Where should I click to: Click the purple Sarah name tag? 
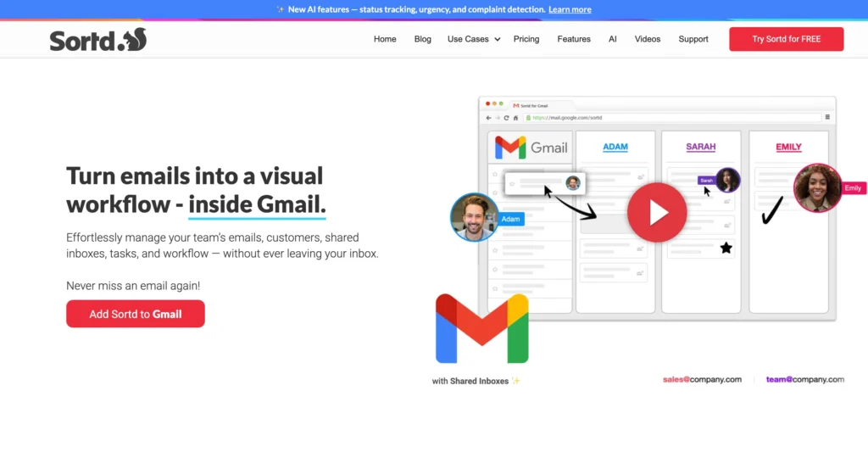point(706,181)
